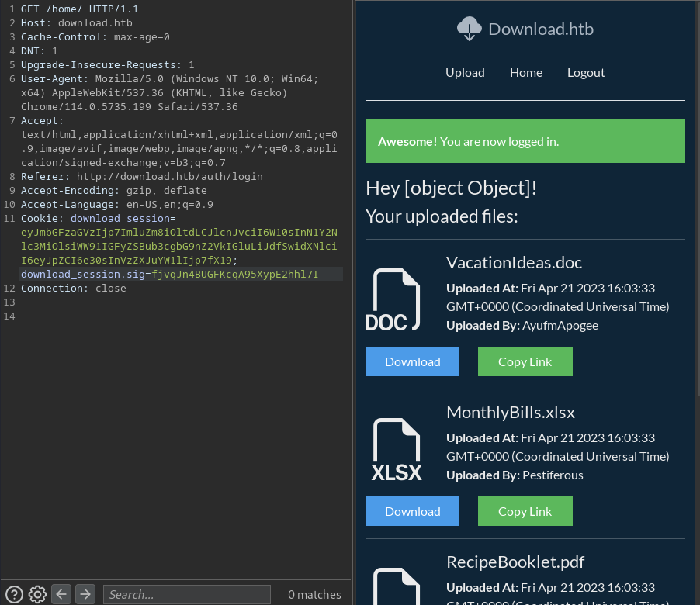Click the DOC file icon for VacationIdeas.doc
700x605 pixels.
click(393, 300)
